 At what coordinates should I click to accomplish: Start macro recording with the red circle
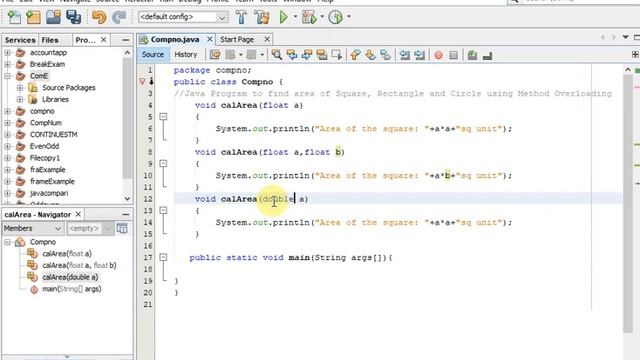click(438, 55)
